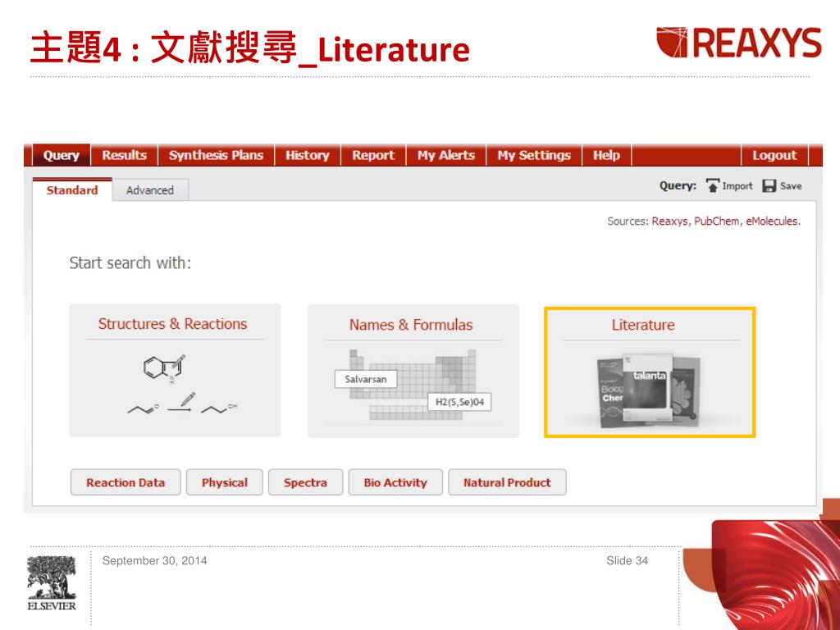Click the Save query disk icon

[769, 186]
